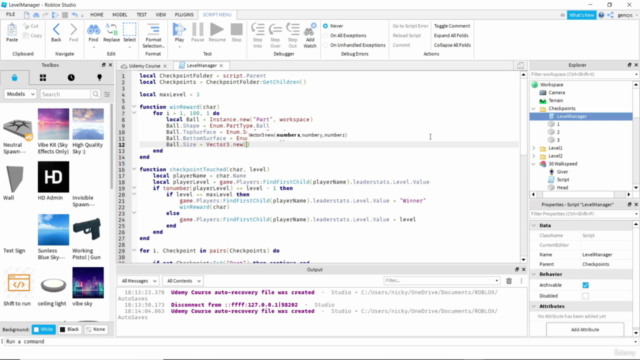Image resolution: width=640 pixels, height=360 pixels.
Task: Click the Cut tool
Action: tap(31, 26)
